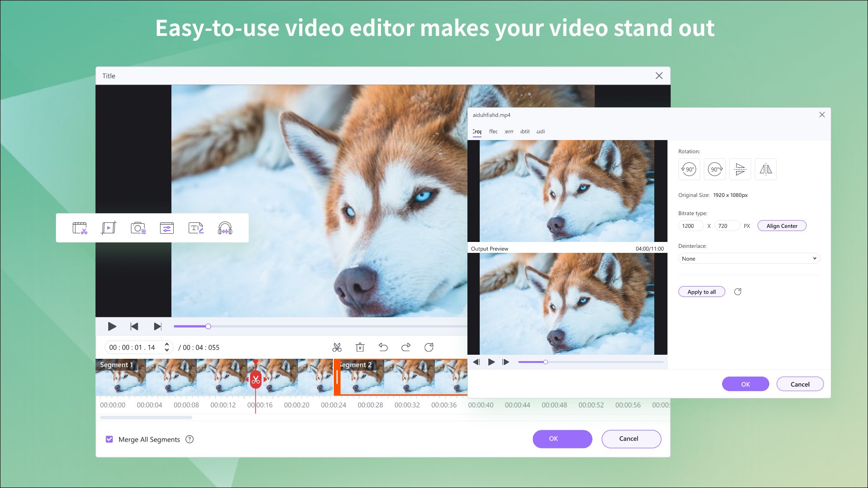Expand the Deinterlace dropdown
Viewport: 868px width, 488px height.
tap(749, 259)
